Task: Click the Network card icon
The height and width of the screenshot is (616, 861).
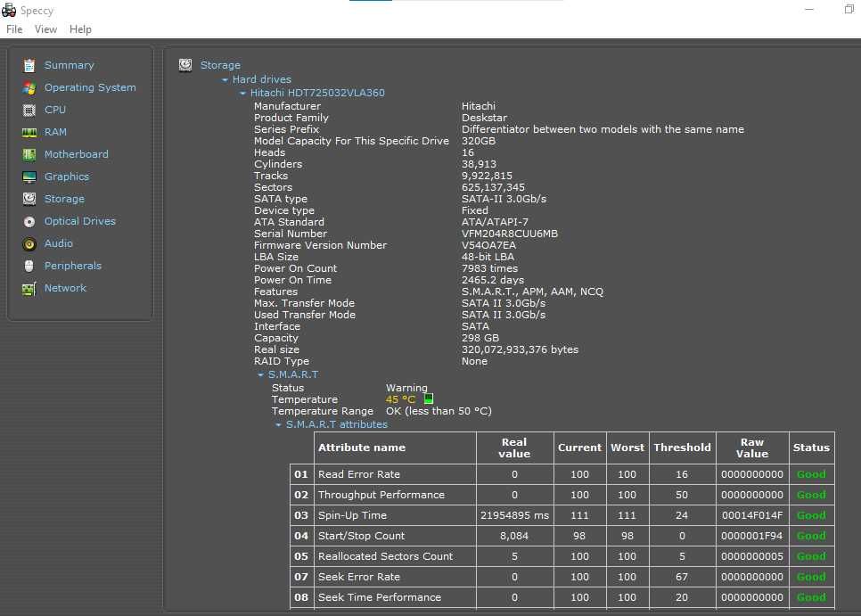Action: click(29, 289)
